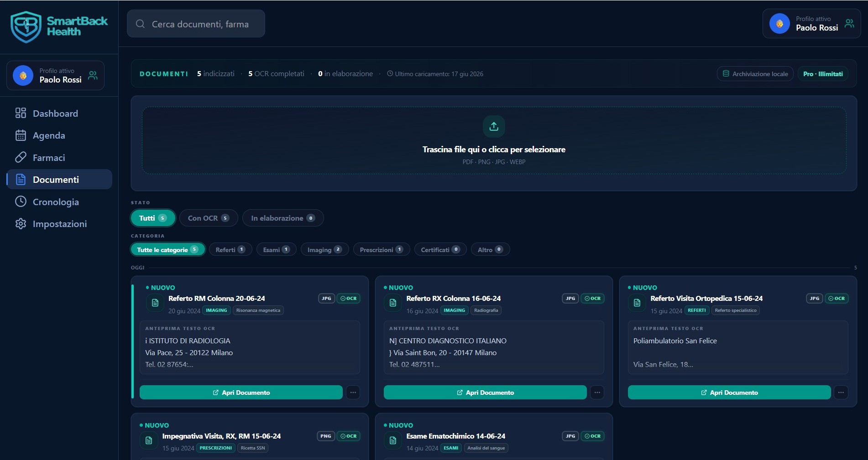Screen dimensions: 868x460
Task: Open more options for Referto RM Colonna
Action: pos(353,393)
